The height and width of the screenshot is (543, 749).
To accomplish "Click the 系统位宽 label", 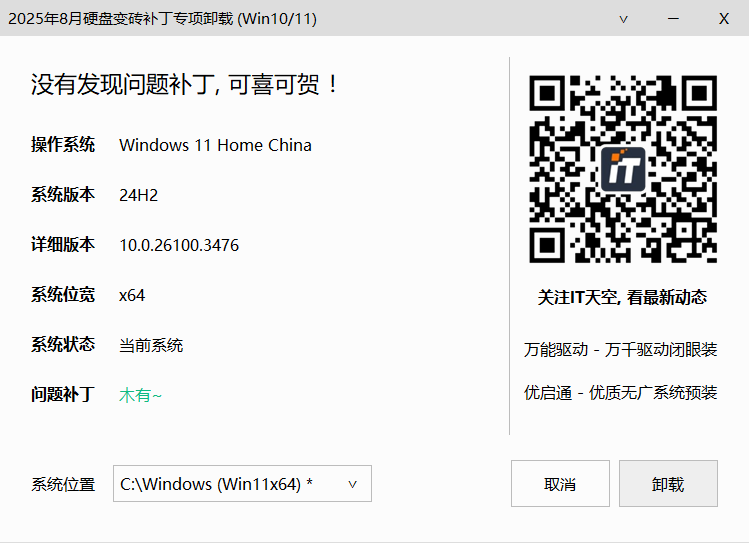I will (63, 295).
